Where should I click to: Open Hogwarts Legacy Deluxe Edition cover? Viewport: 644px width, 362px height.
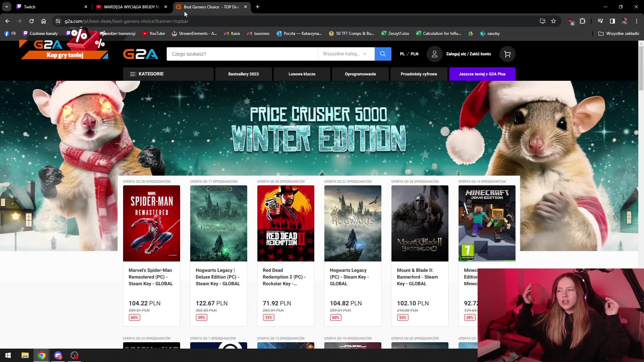219,223
